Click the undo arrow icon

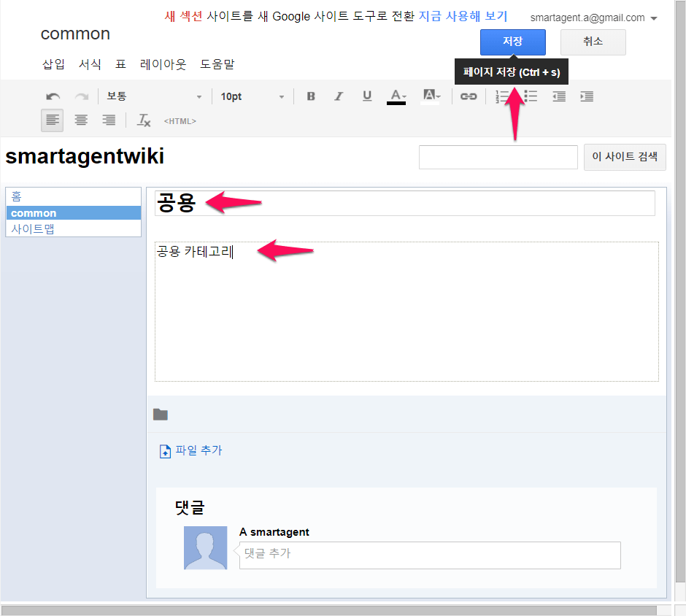point(53,96)
